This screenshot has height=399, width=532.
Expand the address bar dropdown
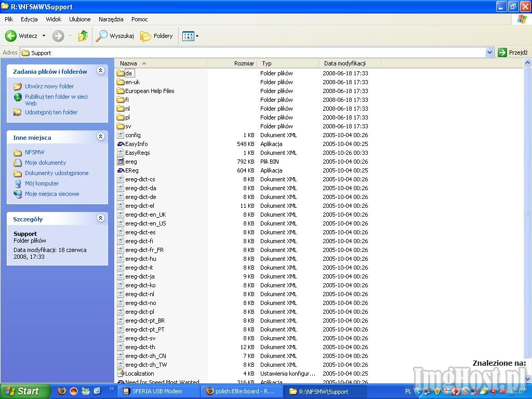489,52
